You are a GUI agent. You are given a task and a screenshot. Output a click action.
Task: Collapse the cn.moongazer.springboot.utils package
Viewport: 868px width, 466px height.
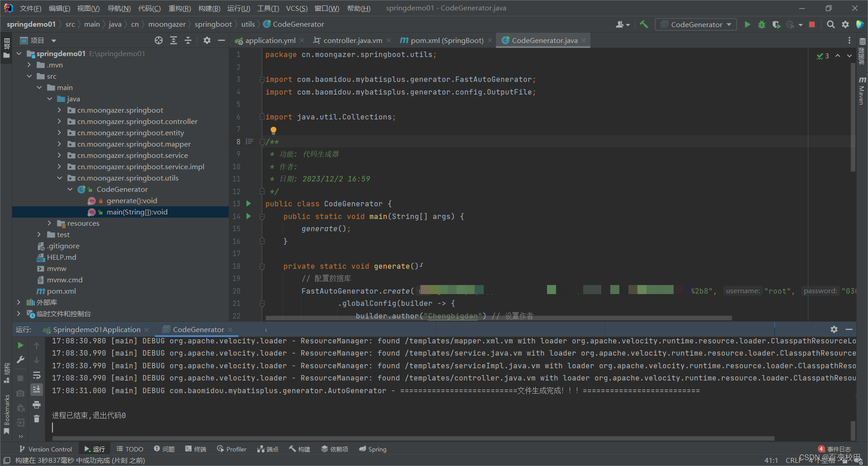click(60, 178)
